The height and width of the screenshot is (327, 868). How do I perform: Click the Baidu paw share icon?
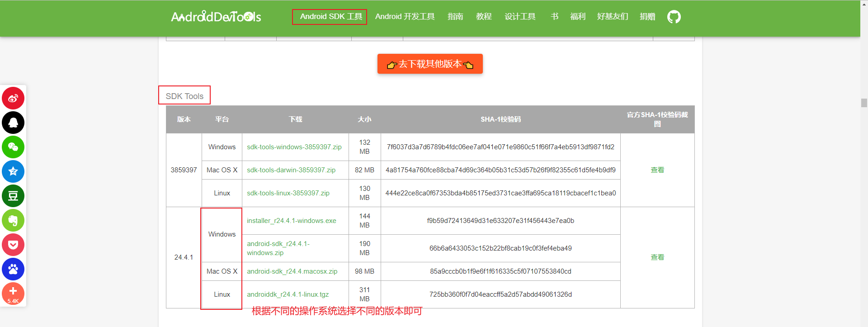pos(13,269)
